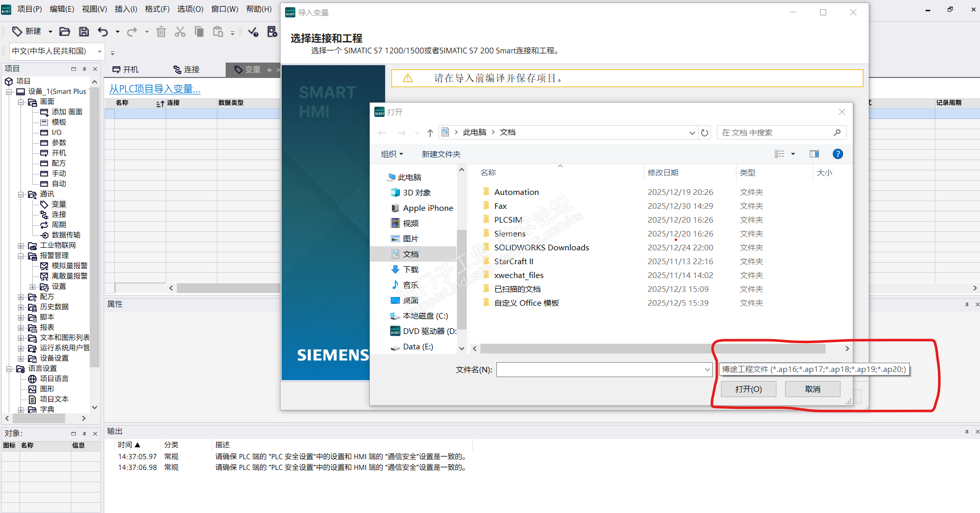
Task: Click the 在 文档 中搜索 search box
Action: (781, 133)
